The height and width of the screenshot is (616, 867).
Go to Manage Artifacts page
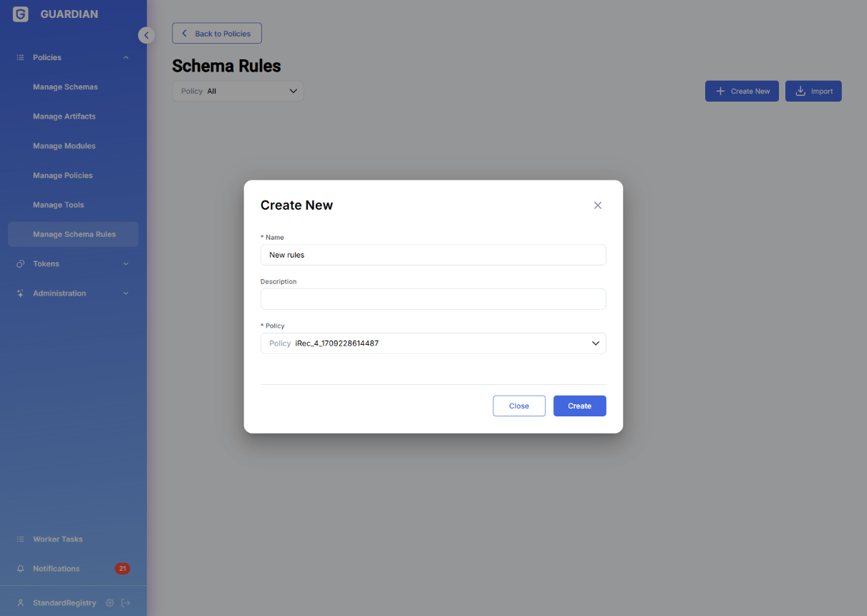[x=64, y=117]
